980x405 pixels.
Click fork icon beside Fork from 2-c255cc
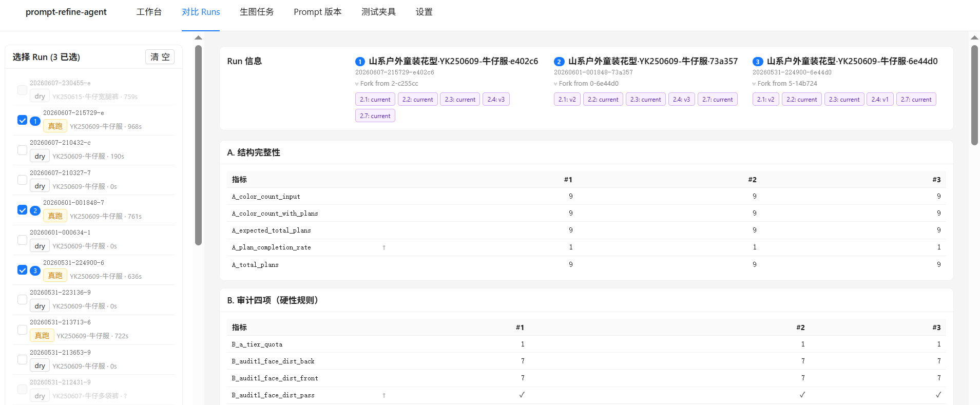(x=357, y=84)
